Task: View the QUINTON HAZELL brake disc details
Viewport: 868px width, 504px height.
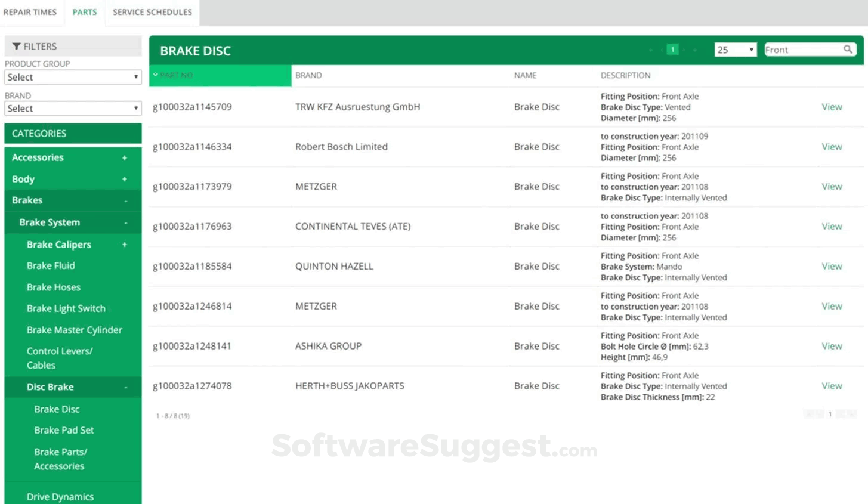Action: coord(832,266)
